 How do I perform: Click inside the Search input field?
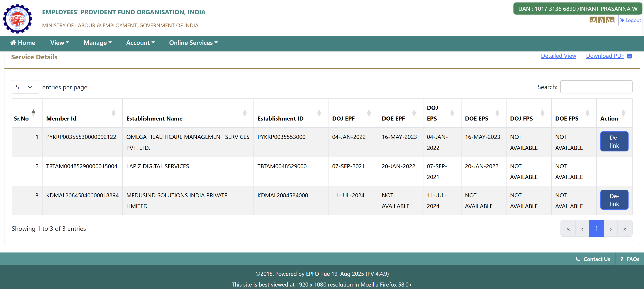coord(596,87)
